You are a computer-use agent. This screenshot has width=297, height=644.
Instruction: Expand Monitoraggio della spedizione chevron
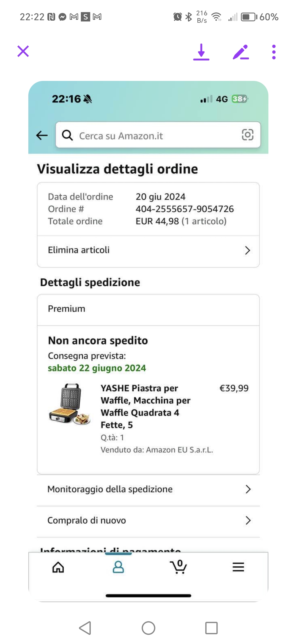[x=248, y=489]
